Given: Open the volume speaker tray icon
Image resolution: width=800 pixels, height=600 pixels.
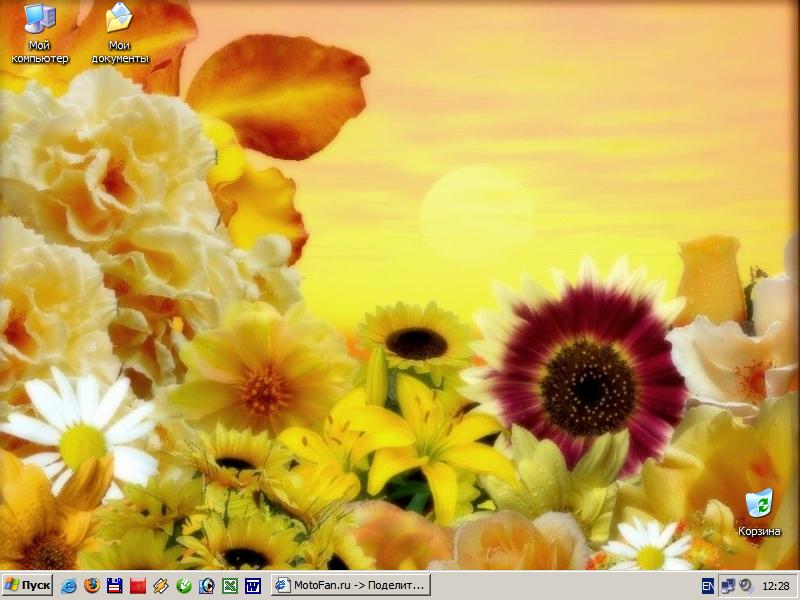Looking at the screenshot, I should (746, 586).
